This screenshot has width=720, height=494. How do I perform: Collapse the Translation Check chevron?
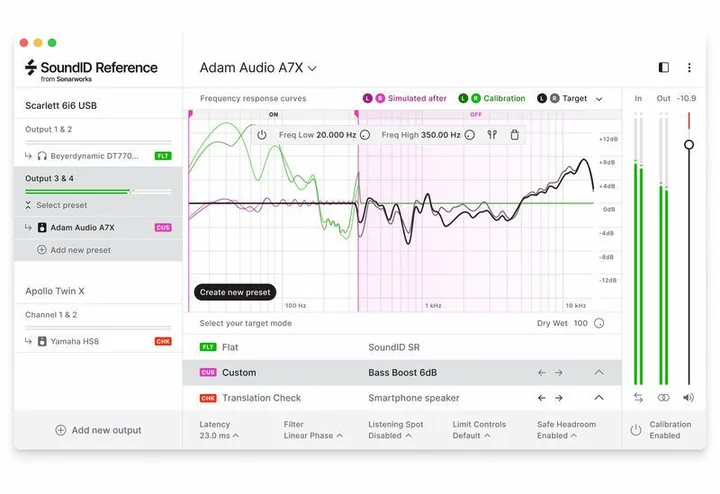click(x=599, y=398)
